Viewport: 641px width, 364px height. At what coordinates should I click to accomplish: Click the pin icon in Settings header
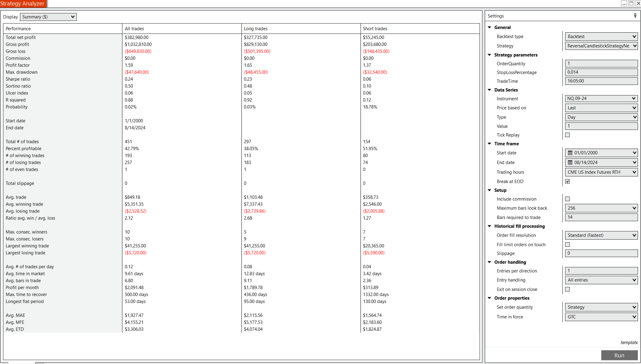[x=635, y=16]
